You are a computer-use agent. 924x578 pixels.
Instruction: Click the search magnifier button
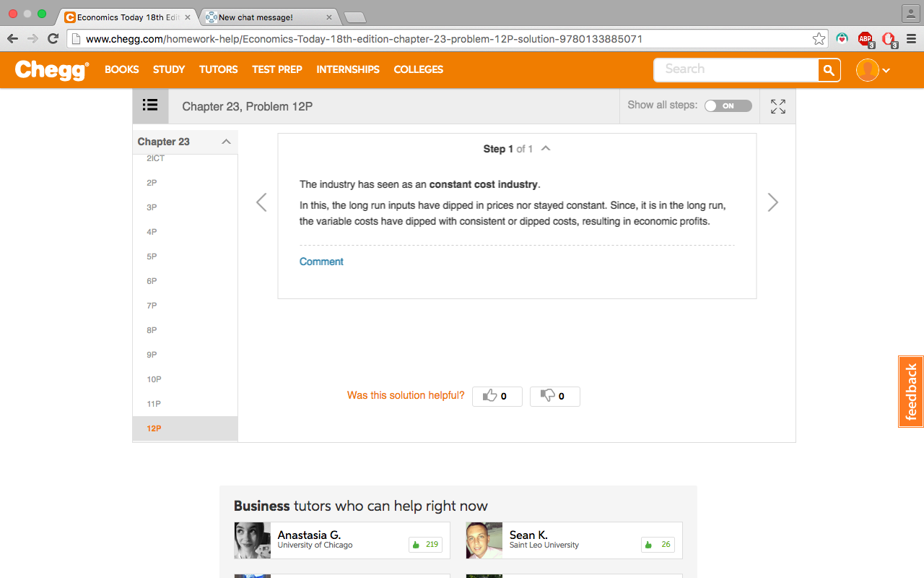point(829,70)
